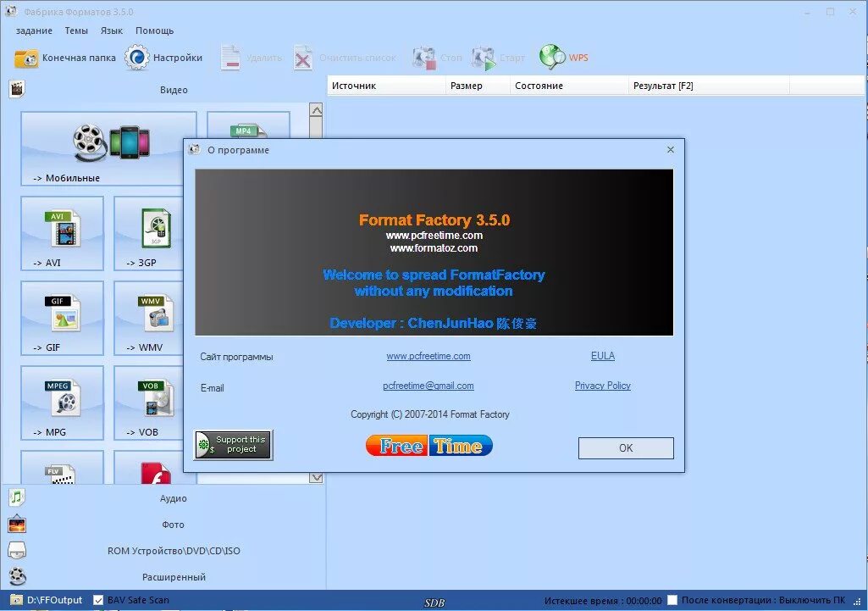Enable the shut down PC after conversion checkbox
This screenshot has width=868, height=611.
[x=672, y=600]
